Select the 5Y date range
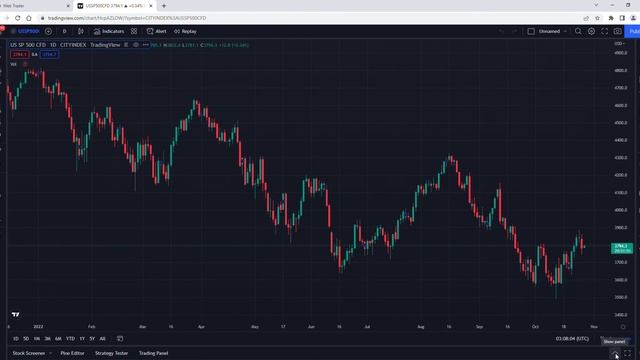The height and width of the screenshot is (360, 640). (92, 339)
